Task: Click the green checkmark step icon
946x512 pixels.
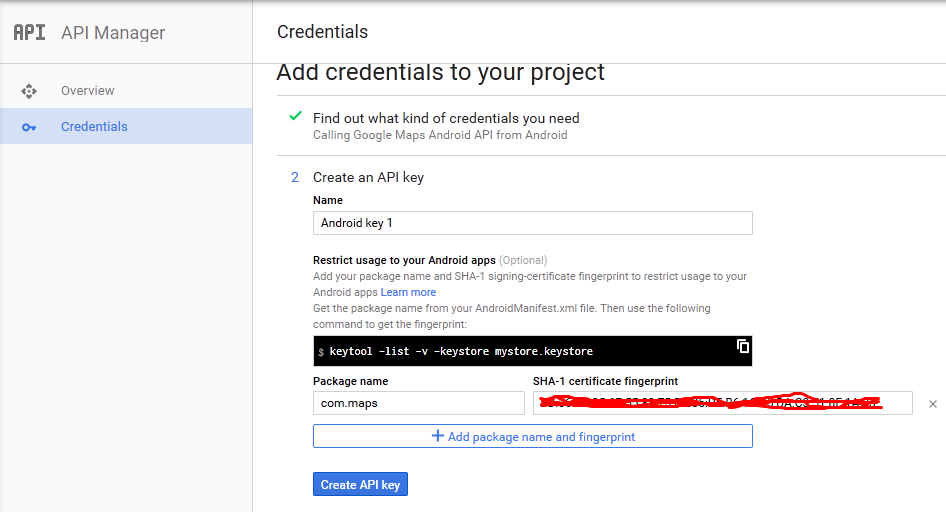Action: click(295, 117)
